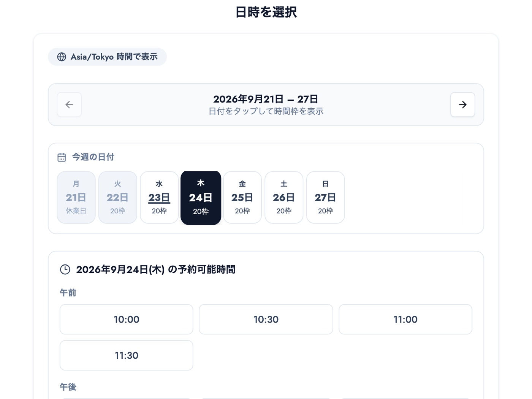Click the 2026年9月21日 – 27日 week heading
The height and width of the screenshot is (399, 532).
pyautogui.click(x=266, y=99)
